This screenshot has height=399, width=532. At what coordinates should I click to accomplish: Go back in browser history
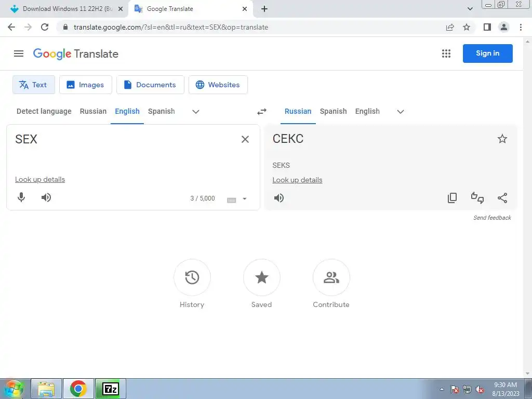[x=11, y=27]
